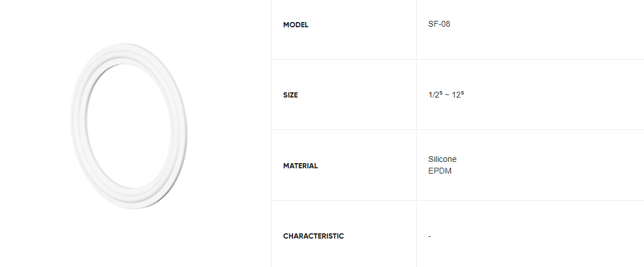Click the divider between MODEL and SIZE rows
644x267 pixels.
457,59
